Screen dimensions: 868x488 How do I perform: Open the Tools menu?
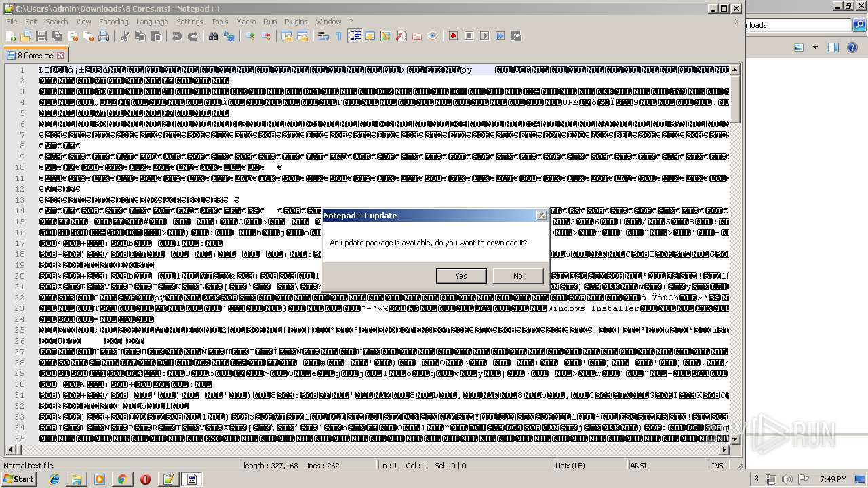(x=220, y=22)
